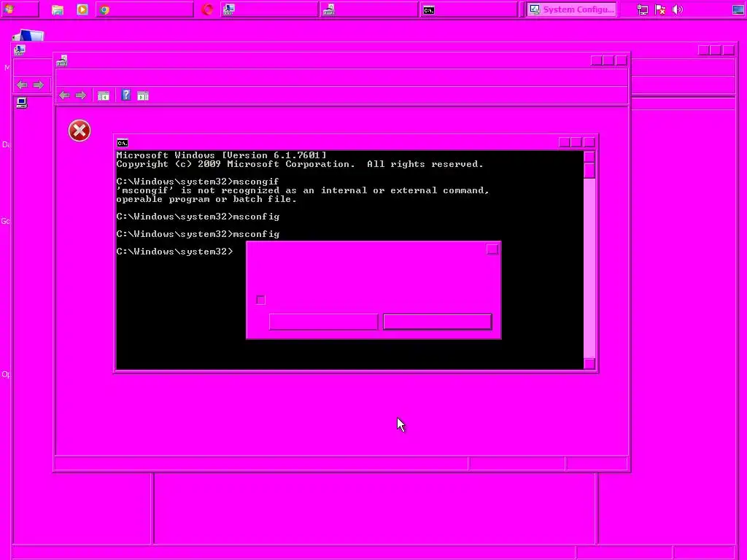This screenshot has height=560, width=747.
Task: Click the 'operable program or batch file.' line
Action: (206, 200)
